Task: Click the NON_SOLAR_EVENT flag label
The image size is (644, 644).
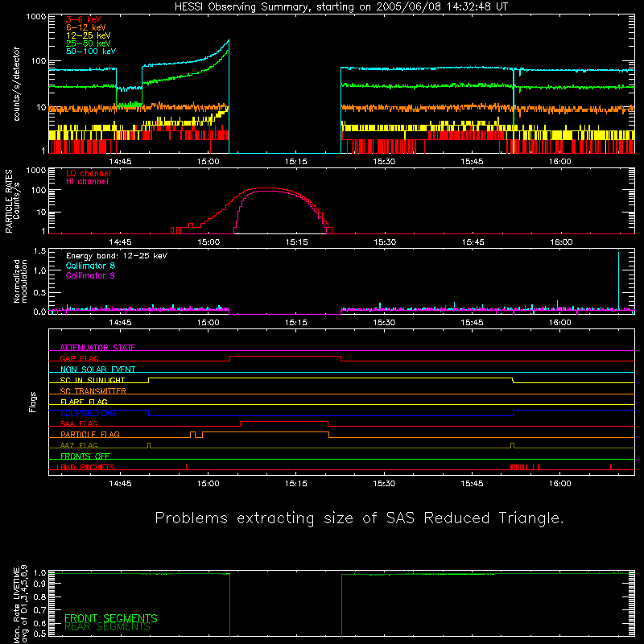Action: click(97, 369)
